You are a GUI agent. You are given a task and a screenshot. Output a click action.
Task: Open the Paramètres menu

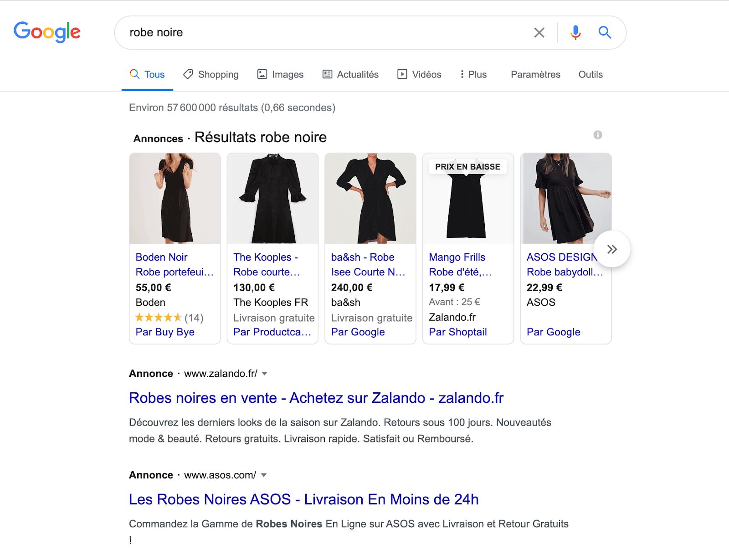point(535,74)
